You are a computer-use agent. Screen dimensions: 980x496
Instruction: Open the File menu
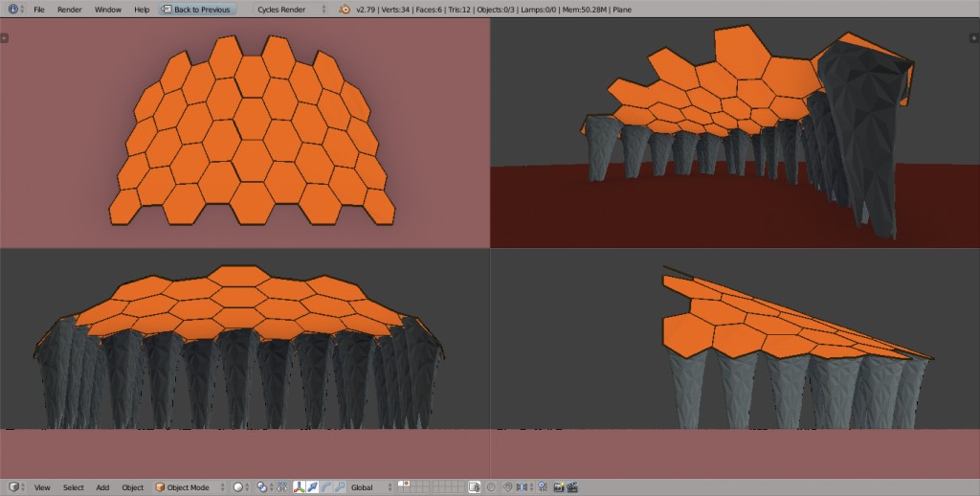38,10
